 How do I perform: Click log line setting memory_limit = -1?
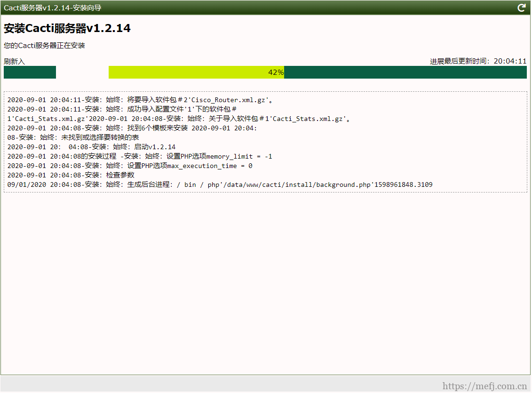(x=139, y=156)
